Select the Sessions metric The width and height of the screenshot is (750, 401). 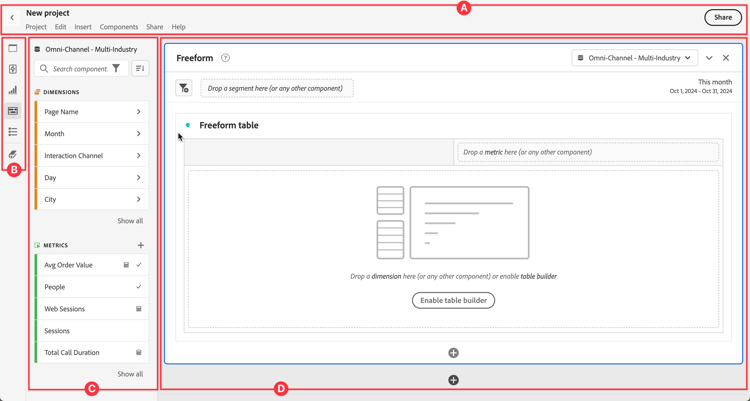92,331
